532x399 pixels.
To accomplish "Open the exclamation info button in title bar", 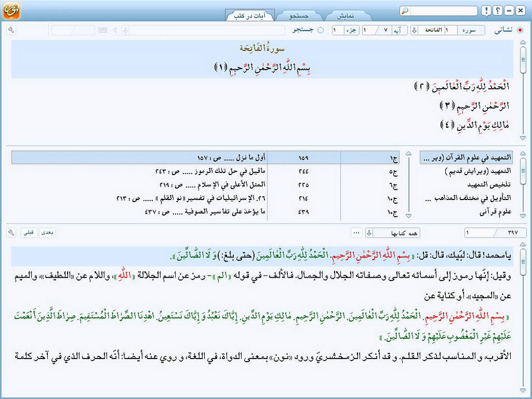I will pos(486,11).
